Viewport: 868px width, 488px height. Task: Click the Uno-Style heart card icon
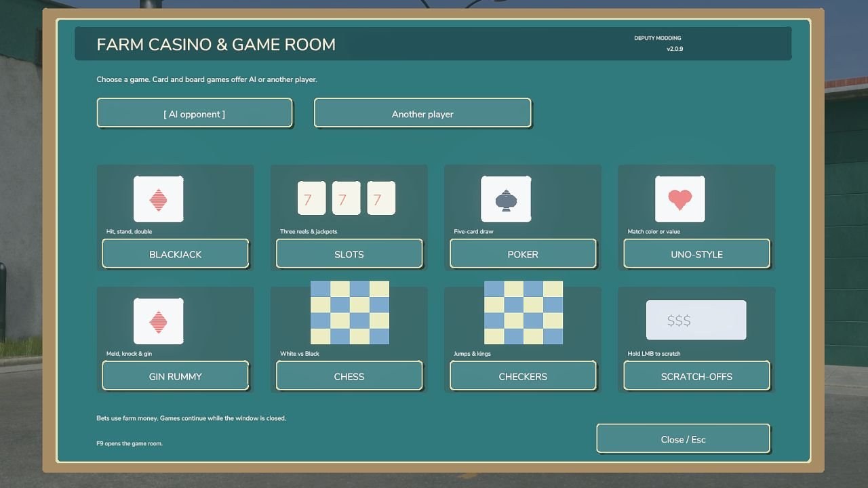pyautogui.click(x=680, y=199)
